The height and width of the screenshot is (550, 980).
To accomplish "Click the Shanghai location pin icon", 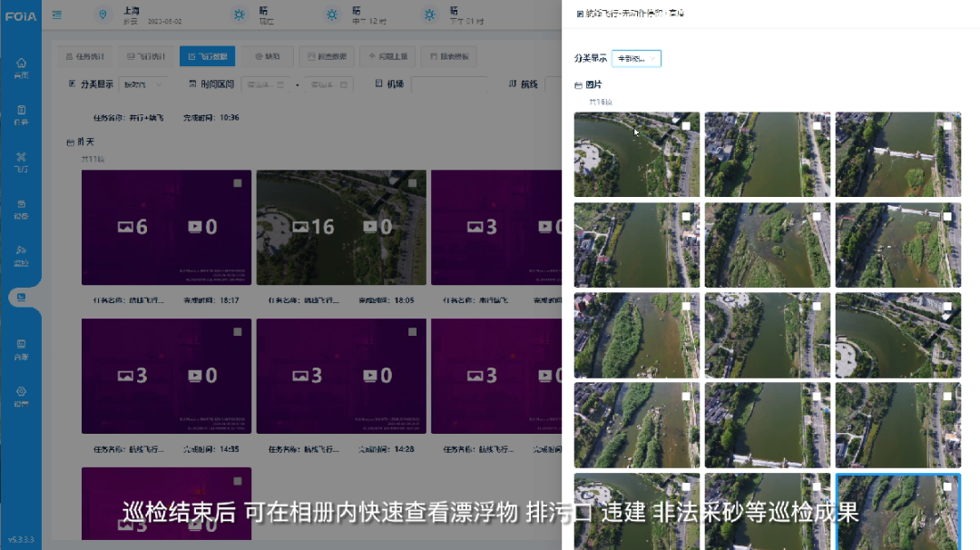I will tap(103, 15).
